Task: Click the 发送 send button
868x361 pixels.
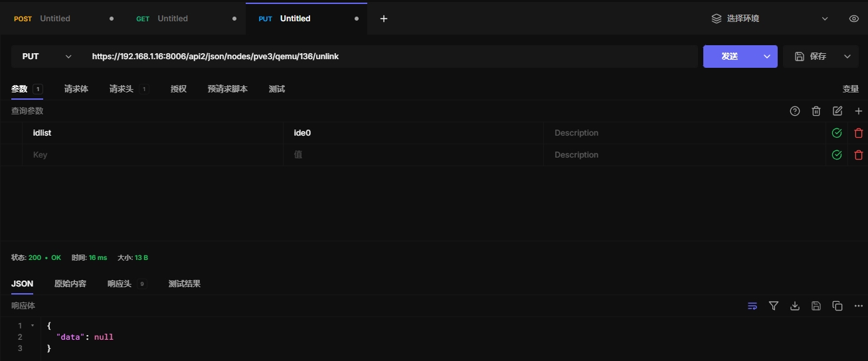Action: pos(730,57)
